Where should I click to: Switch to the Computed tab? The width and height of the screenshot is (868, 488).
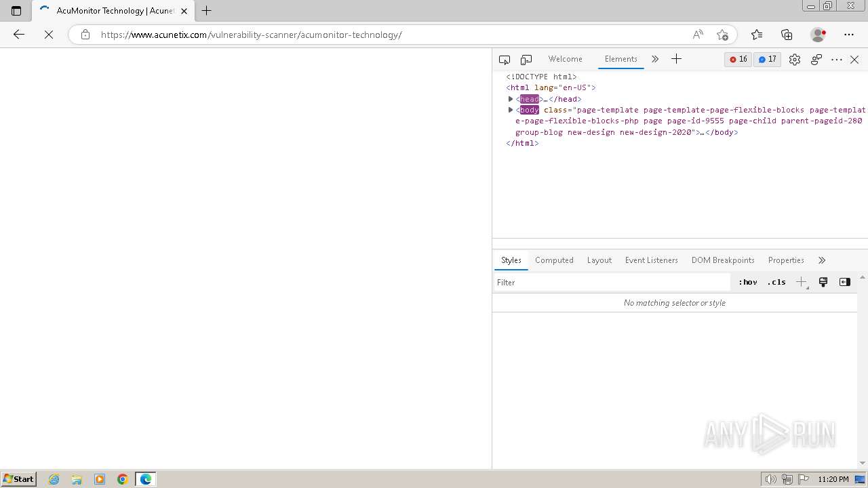pyautogui.click(x=554, y=260)
